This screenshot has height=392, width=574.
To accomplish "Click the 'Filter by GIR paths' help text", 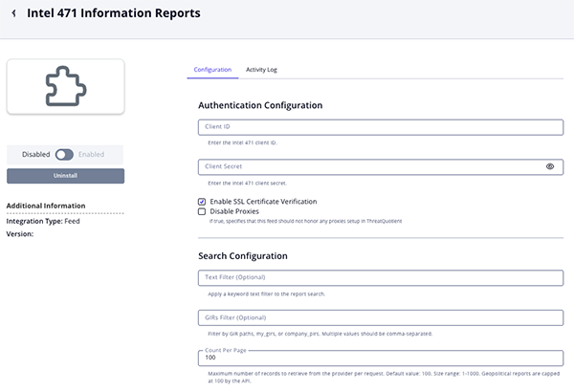I will click(320, 334).
